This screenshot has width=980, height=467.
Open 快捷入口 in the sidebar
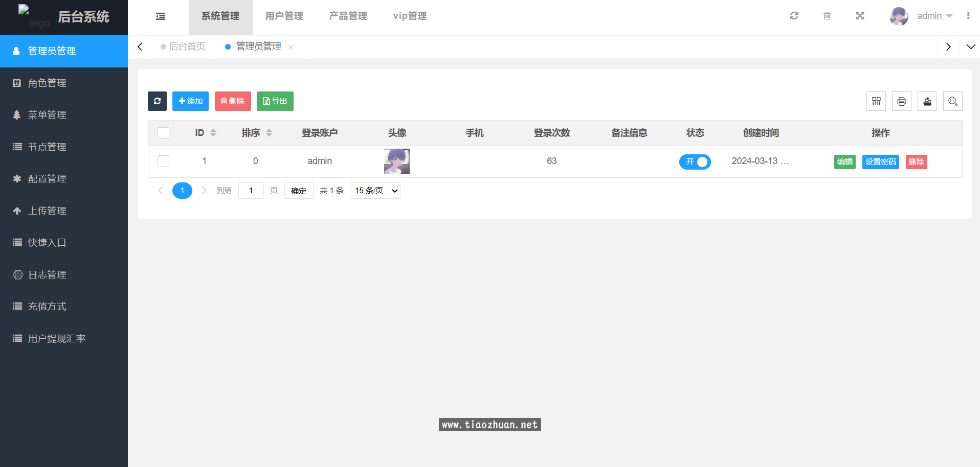[64, 243]
